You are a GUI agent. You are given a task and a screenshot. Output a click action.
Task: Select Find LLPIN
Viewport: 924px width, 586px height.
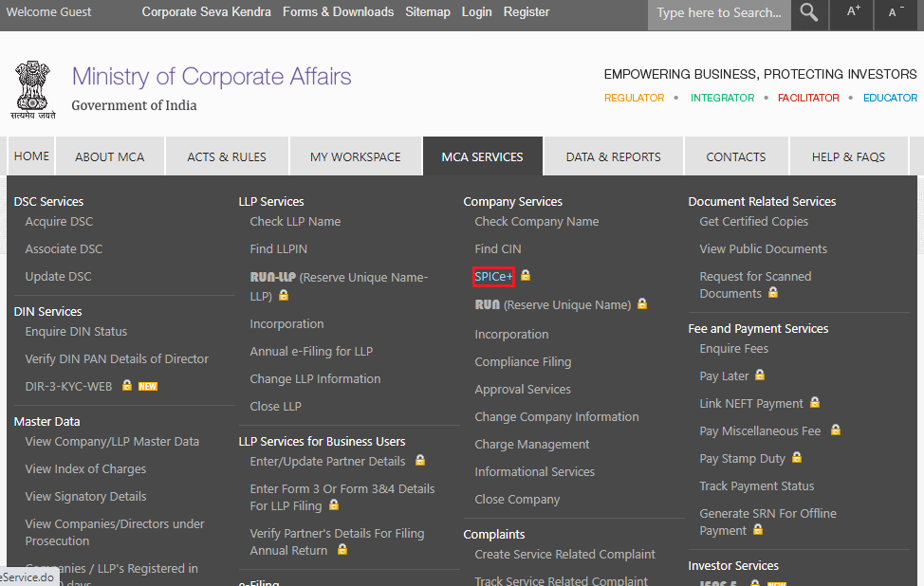pos(278,248)
